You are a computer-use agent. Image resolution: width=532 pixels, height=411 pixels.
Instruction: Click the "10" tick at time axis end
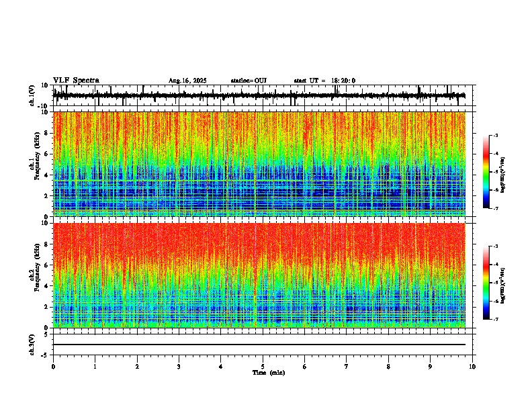tap(472, 367)
